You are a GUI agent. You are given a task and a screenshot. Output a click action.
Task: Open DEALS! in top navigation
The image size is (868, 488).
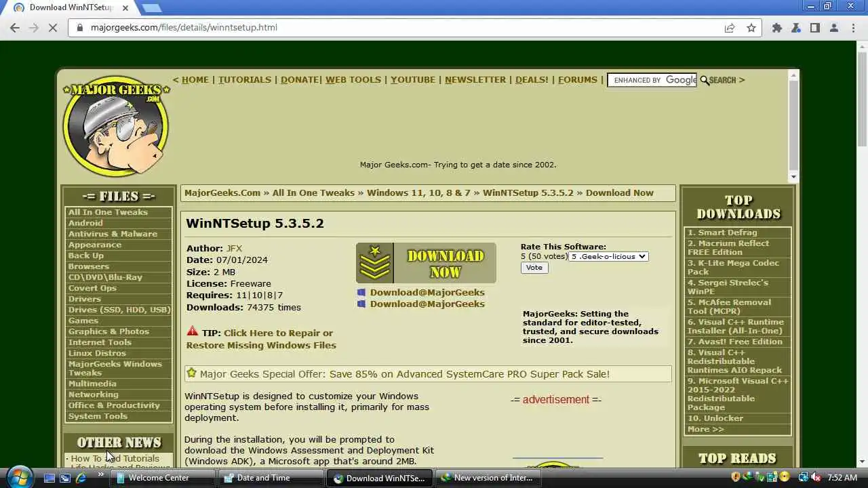pos(532,79)
